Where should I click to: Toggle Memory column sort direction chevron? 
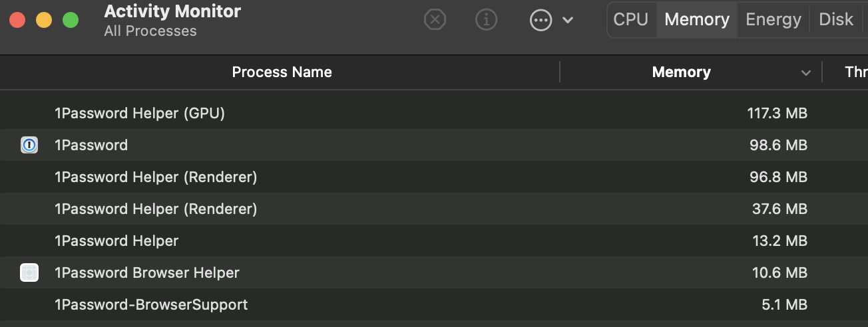click(806, 72)
